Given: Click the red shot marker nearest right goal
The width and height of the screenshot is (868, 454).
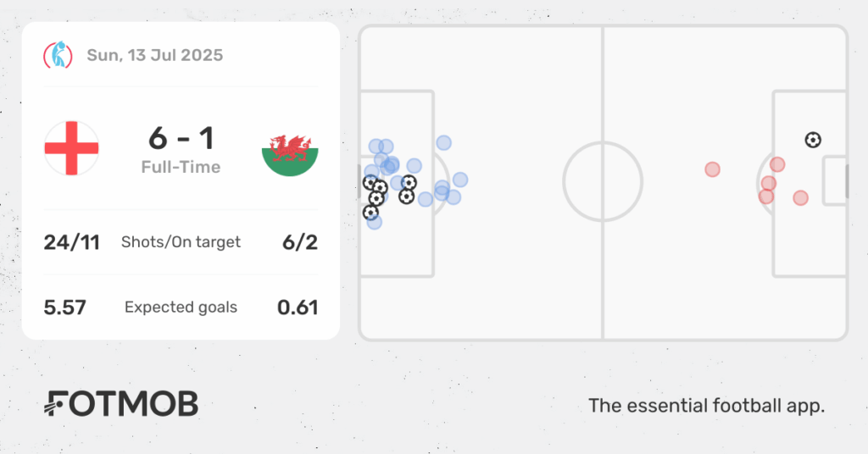Looking at the screenshot, I should click(800, 197).
